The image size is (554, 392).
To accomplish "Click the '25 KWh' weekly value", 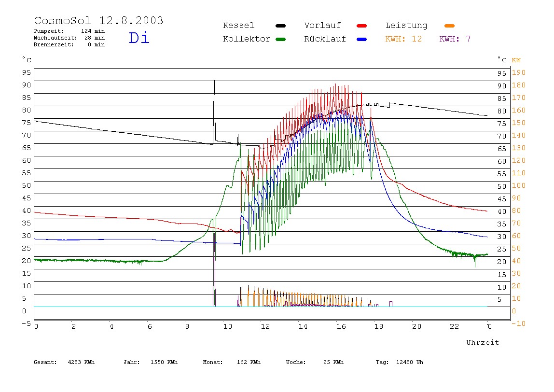I will 333,362.
